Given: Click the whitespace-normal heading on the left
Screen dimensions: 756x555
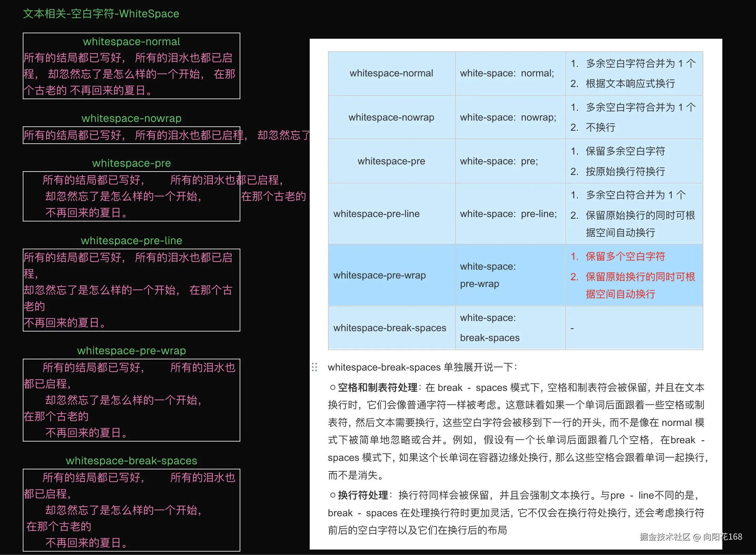Looking at the screenshot, I should (131, 41).
